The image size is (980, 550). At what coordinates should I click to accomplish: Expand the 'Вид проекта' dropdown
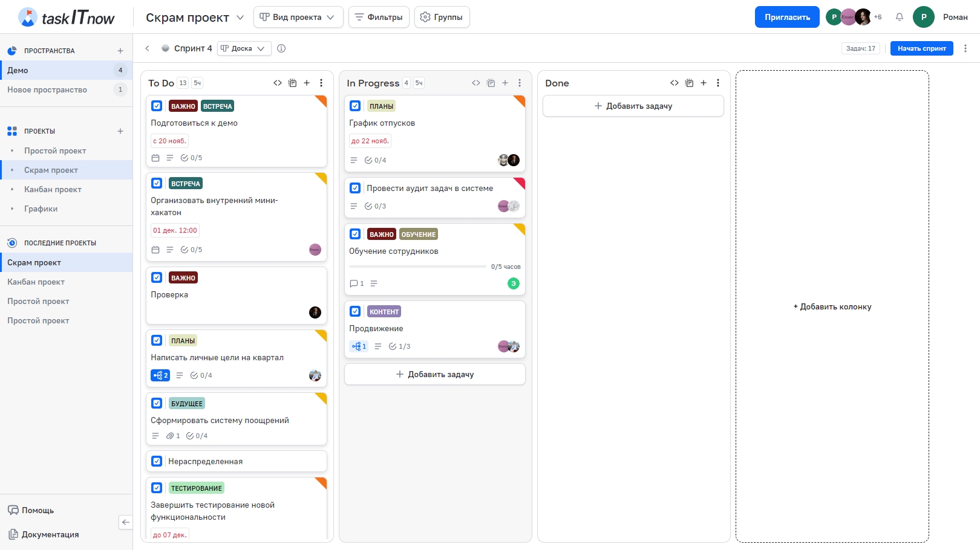[x=298, y=17]
